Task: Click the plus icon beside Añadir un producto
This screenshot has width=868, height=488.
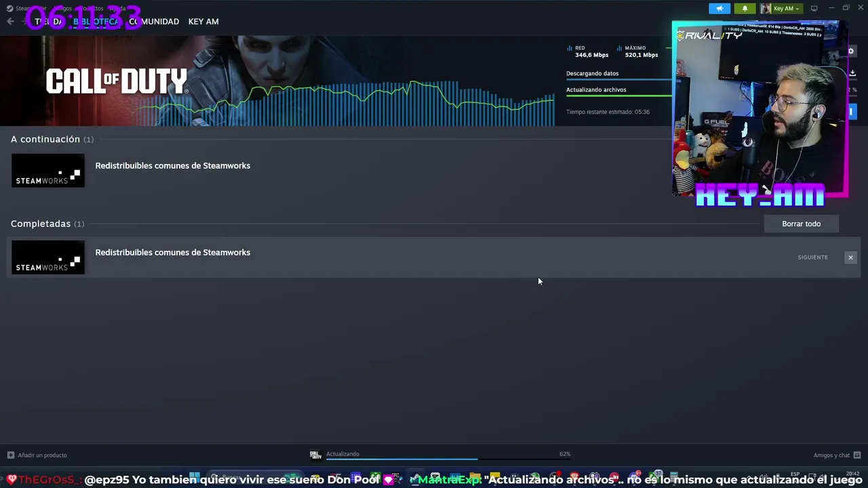Action: point(10,455)
